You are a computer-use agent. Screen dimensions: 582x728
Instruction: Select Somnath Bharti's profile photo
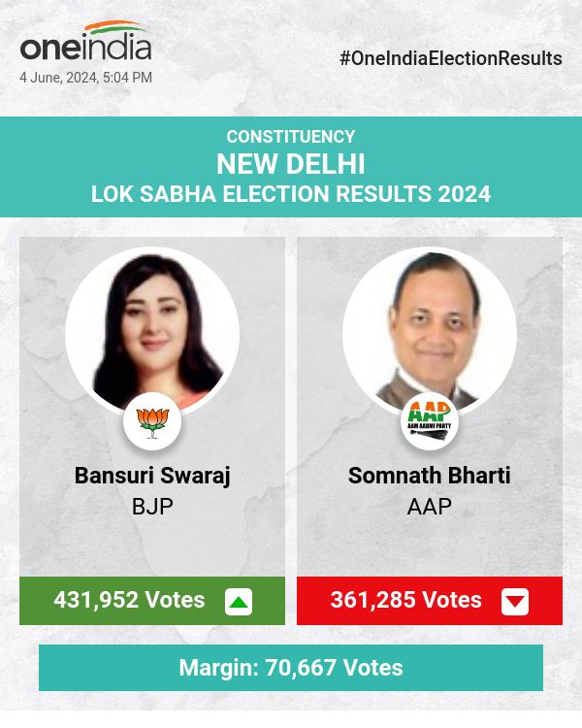(x=430, y=334)
